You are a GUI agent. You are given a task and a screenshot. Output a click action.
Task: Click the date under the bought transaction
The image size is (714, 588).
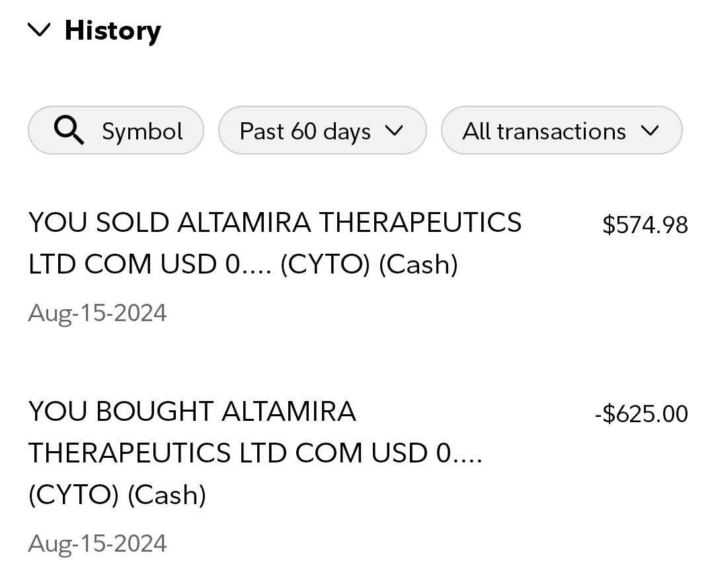(x=97, y=544)
